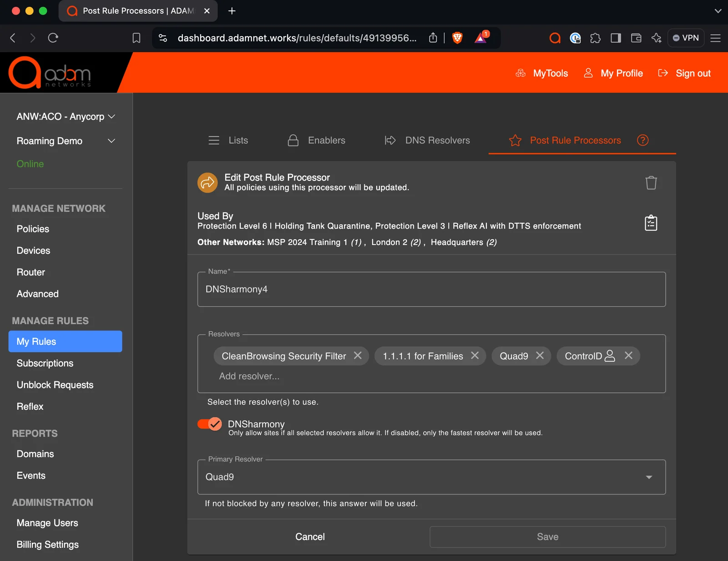Image resolution: width=728 pixels, height=561 pixels.
Task: Open Events report
Action: (31, 476)
